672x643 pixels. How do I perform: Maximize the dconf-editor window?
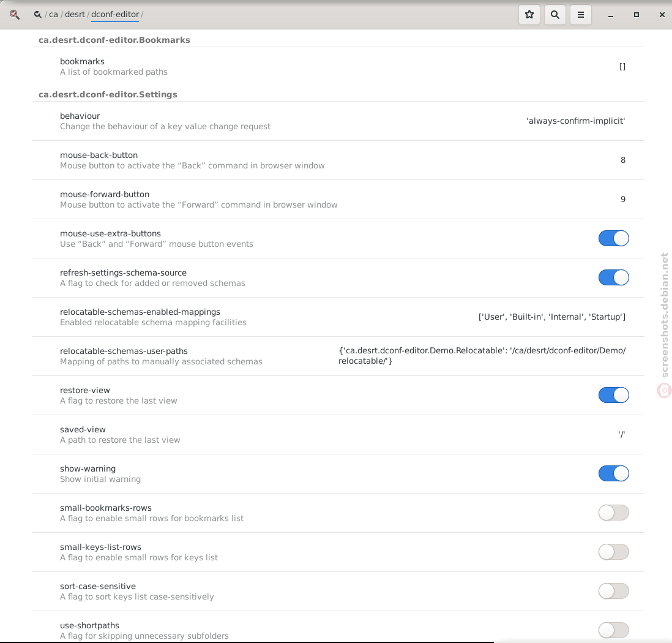coord(637,15)
